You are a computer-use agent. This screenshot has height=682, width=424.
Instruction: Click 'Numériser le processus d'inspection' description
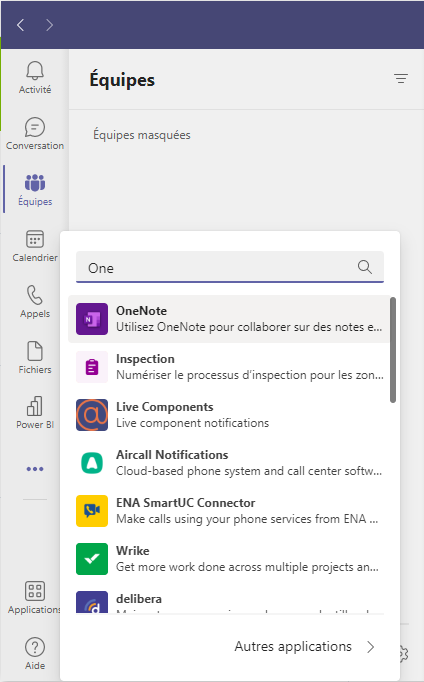[250, 375]
